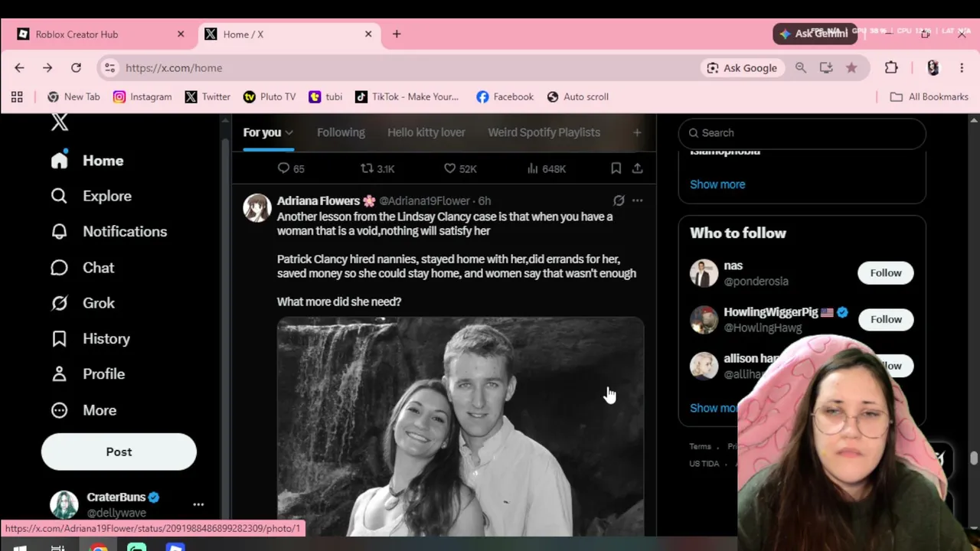View site information icon
This screenshot has width=980, height=551.
(109, 68)
